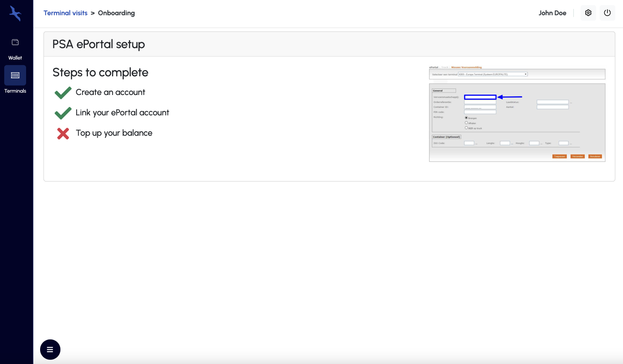623x364 pixels.
Task: Click the bird logo in the sidebar
Action: click(x=15, y=13)
